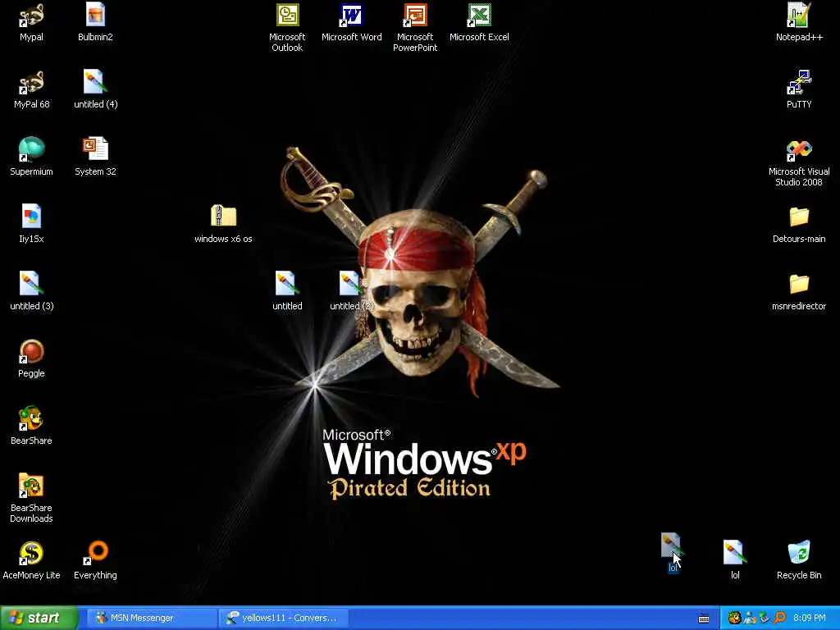Launch Microsoft Word shortcut
The image size is (840, 630).
[351, 22]
